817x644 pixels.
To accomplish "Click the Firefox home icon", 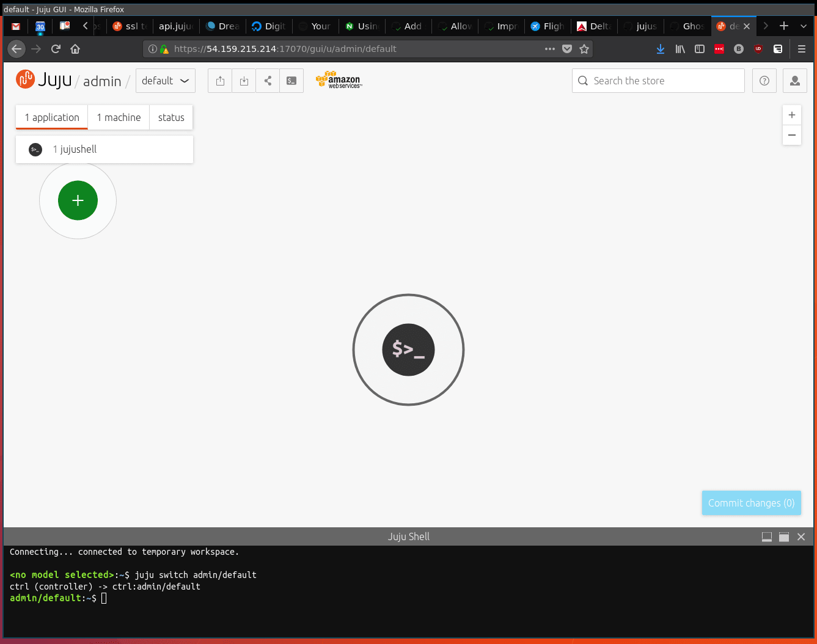I will coord(75,49).
